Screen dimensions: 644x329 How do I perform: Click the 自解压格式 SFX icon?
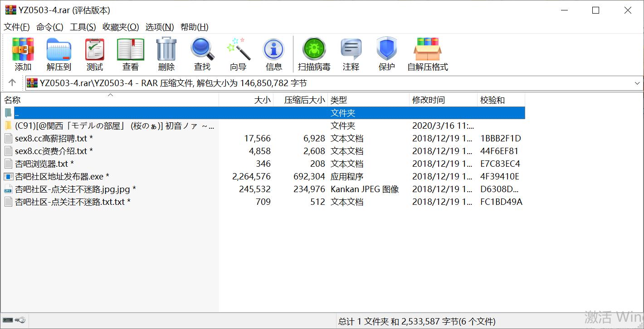pyautogui.click(x=428, y=54)
